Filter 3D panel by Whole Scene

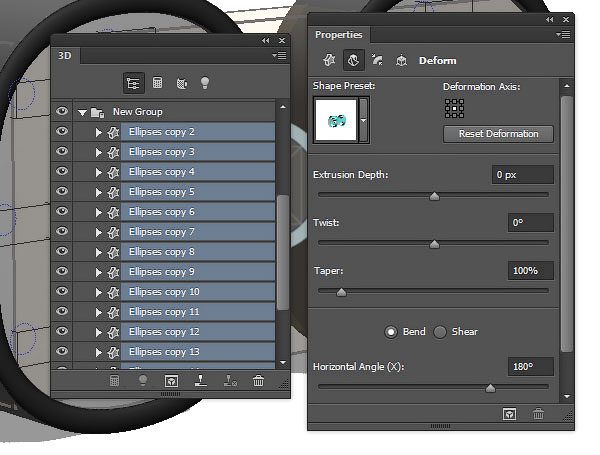coord(134,83)
